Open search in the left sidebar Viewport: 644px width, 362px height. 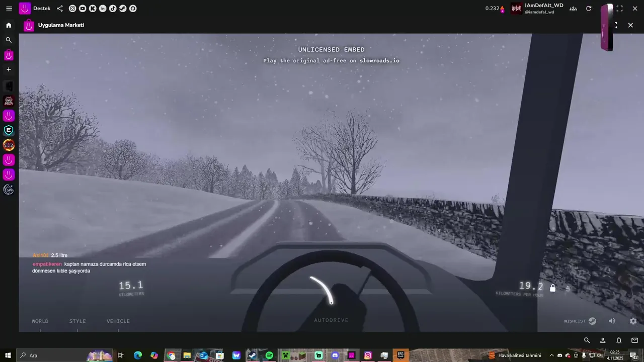click(9, 40)
